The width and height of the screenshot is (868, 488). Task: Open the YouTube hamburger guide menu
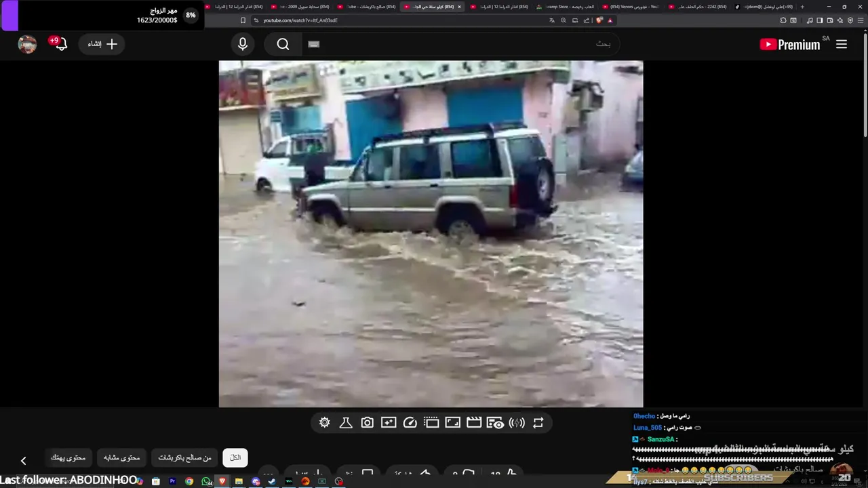[x=842, y=44]
